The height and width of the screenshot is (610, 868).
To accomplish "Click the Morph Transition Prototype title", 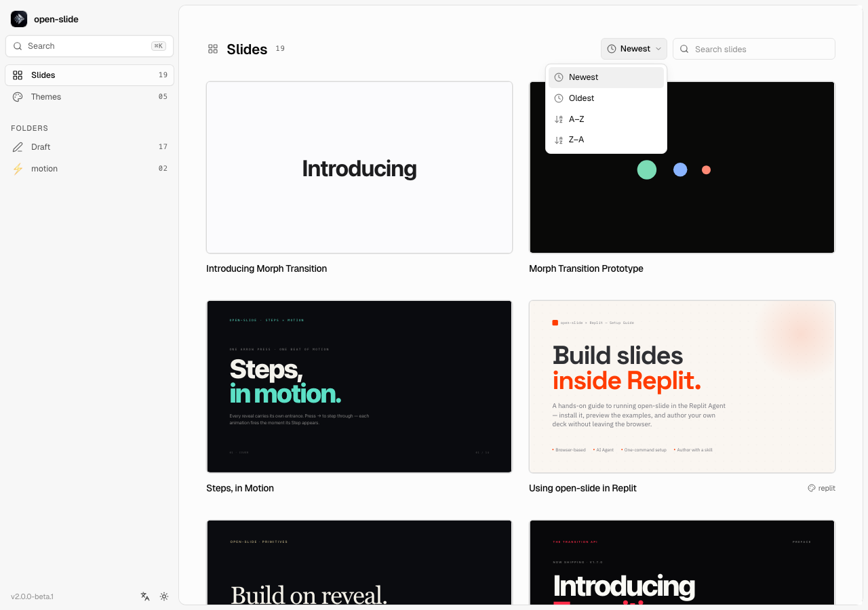I will 586,269.
